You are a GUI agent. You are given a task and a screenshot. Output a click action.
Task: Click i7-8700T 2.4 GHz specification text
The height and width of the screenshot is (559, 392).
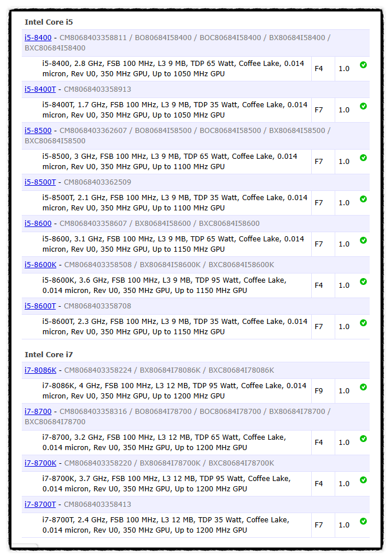click(166, 525)
